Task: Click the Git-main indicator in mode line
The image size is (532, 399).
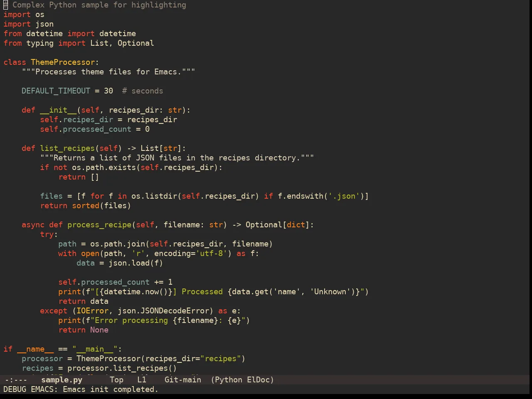Action: [x=182, y=379]
